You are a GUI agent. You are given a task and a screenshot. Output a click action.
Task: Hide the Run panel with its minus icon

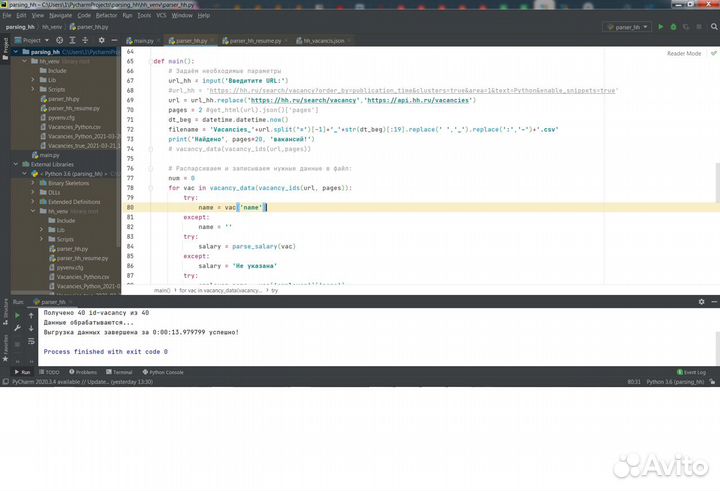pos(714,302)
